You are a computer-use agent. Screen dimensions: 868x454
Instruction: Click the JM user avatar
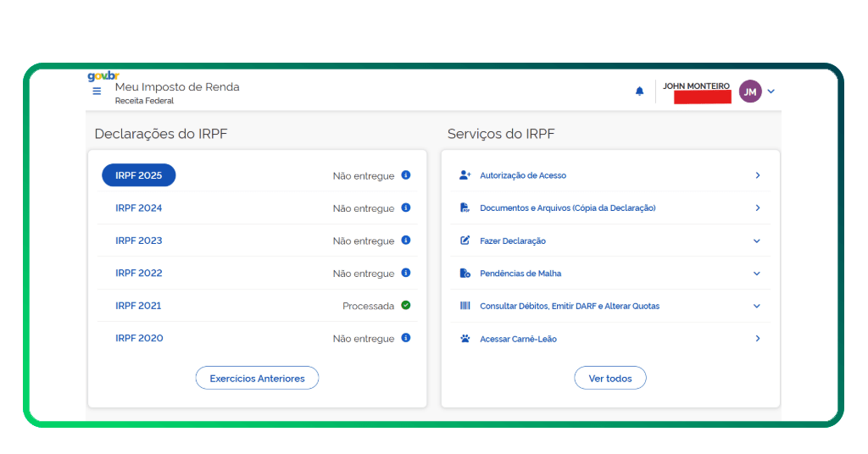point(750,91)
